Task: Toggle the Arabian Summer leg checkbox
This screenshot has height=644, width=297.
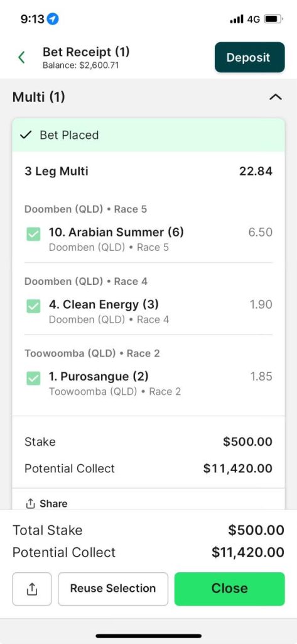Action: pos(33,234)
